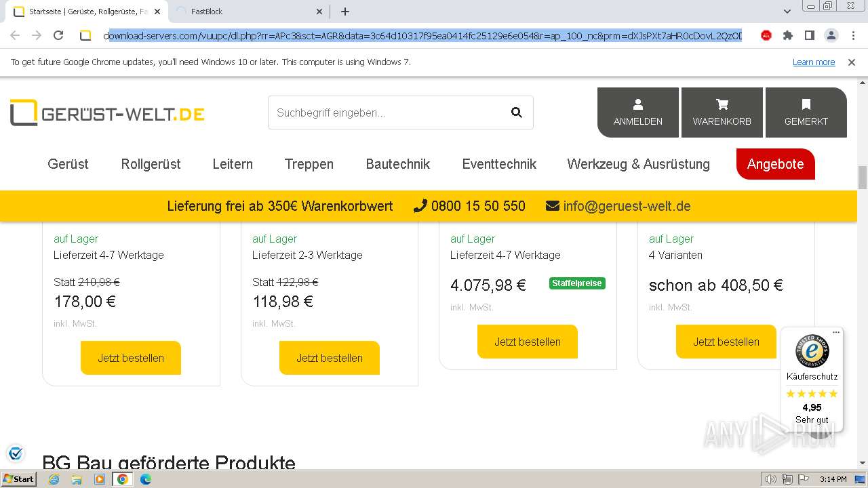Open the Warenkorb shopping cart
This screenshot has height=488, width=868.
(722, 113)
